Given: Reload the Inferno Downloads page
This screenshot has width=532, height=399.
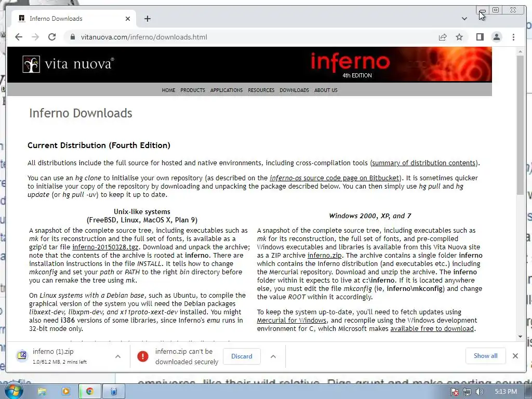Looking at the screenshot, I should [52, 37].
